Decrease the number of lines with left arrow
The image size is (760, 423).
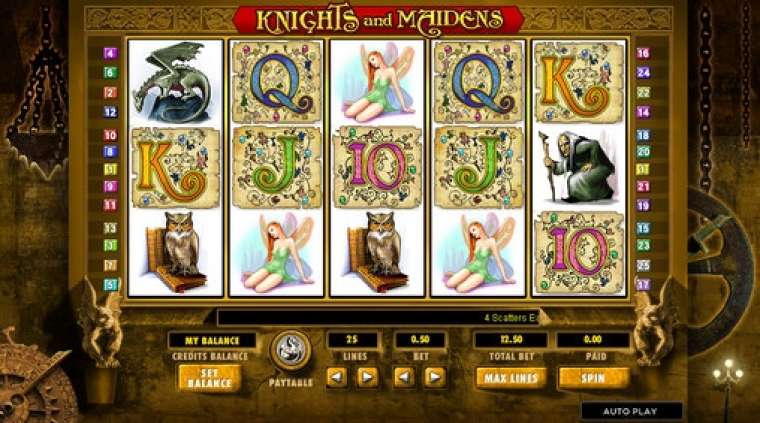click(337, 377)
